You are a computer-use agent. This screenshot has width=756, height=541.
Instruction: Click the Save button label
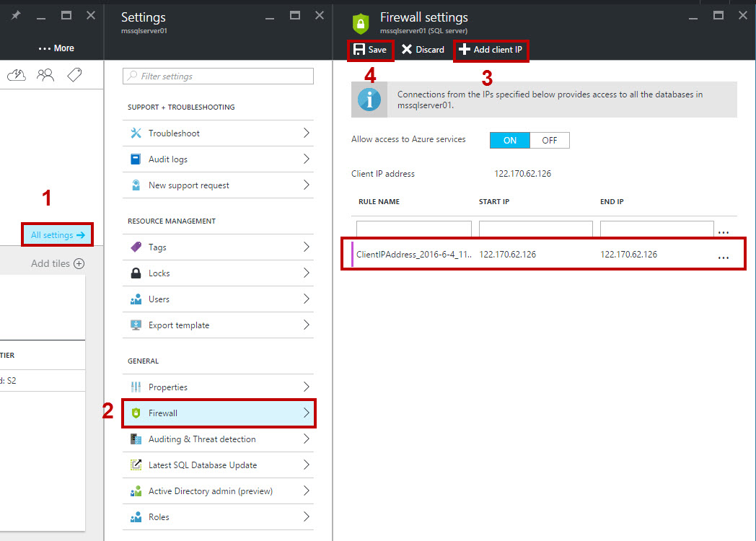click(377, 50)
